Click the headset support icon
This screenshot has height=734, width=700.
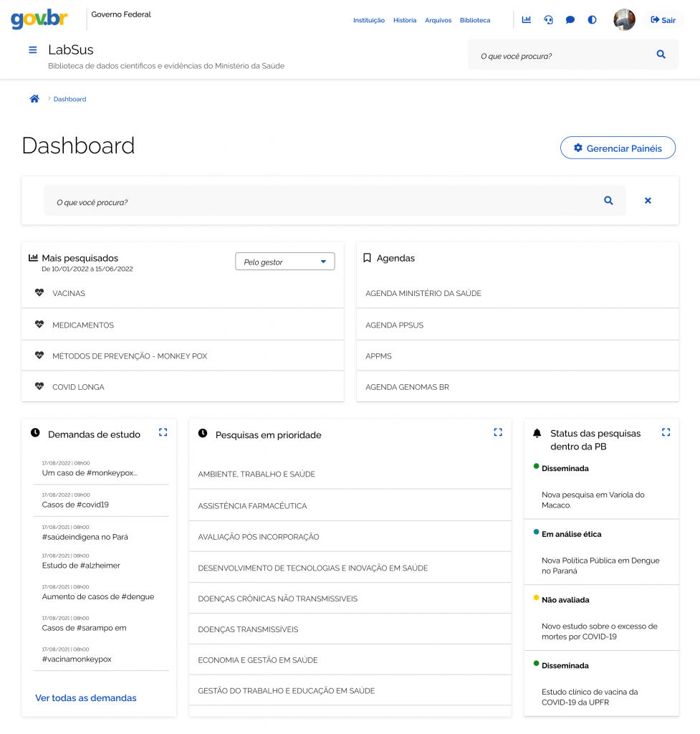[548, 20]
